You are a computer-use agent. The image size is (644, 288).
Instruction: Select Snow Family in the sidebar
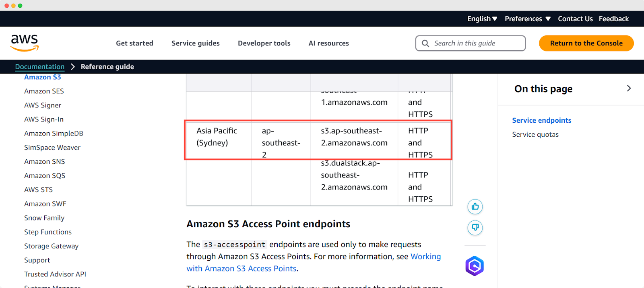[44, 218]
